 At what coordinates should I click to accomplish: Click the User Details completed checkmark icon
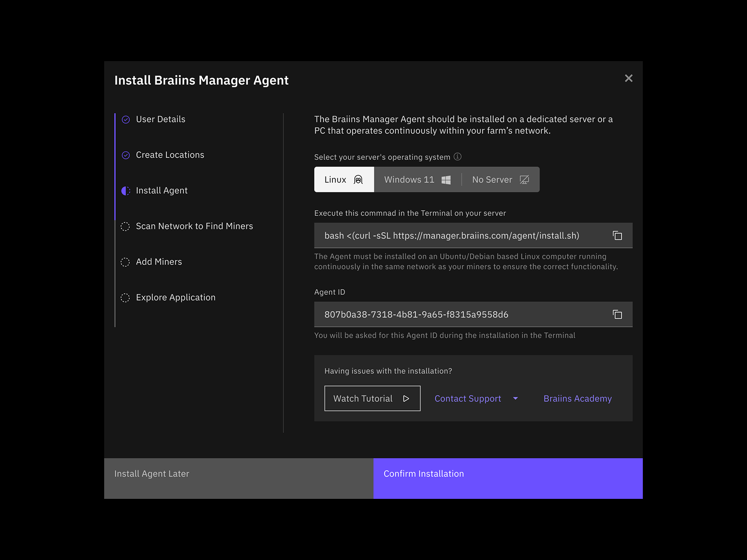tap(126, 119)
